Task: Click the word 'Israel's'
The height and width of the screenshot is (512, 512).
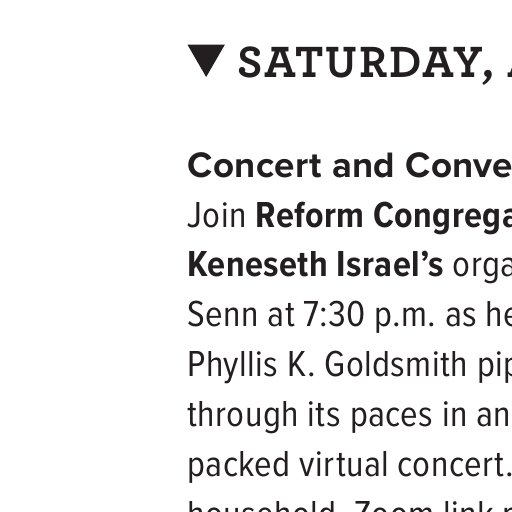Action: coord(390,265)
